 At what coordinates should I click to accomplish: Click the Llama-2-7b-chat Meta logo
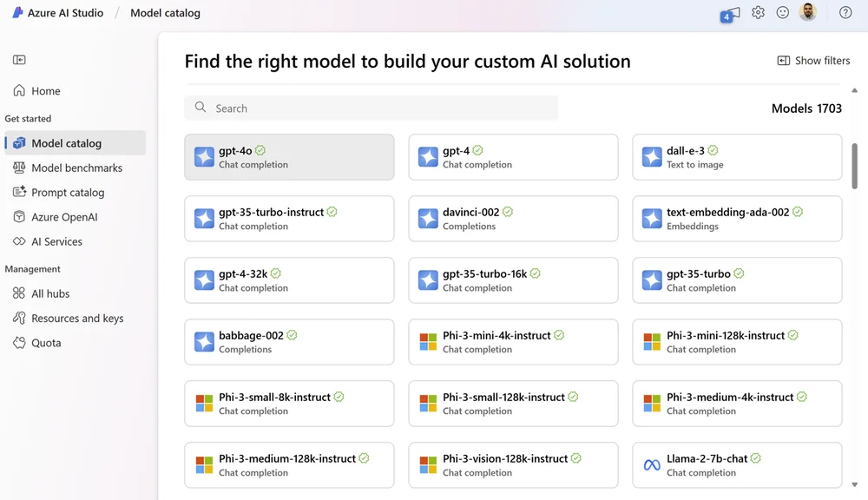(652, 465)
